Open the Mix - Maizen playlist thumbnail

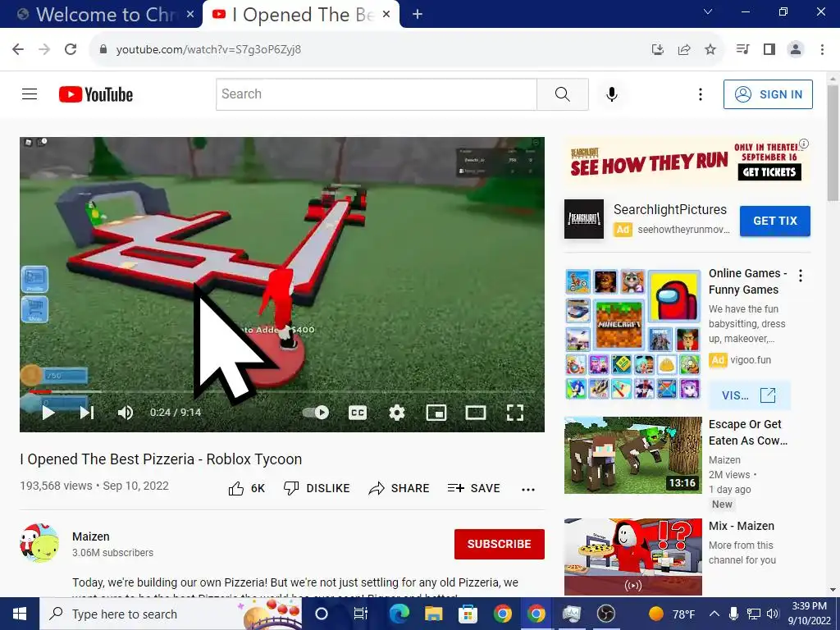click(632, 557)
